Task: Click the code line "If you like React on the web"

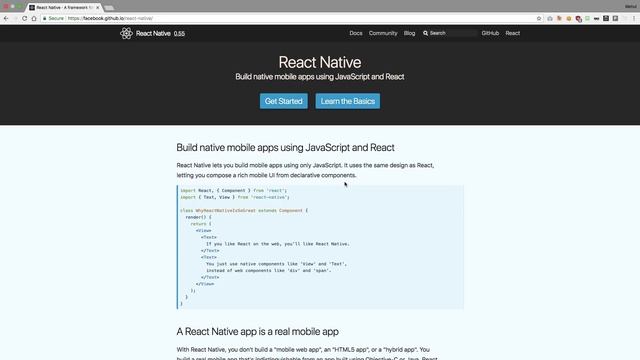Action: [278, 244]
